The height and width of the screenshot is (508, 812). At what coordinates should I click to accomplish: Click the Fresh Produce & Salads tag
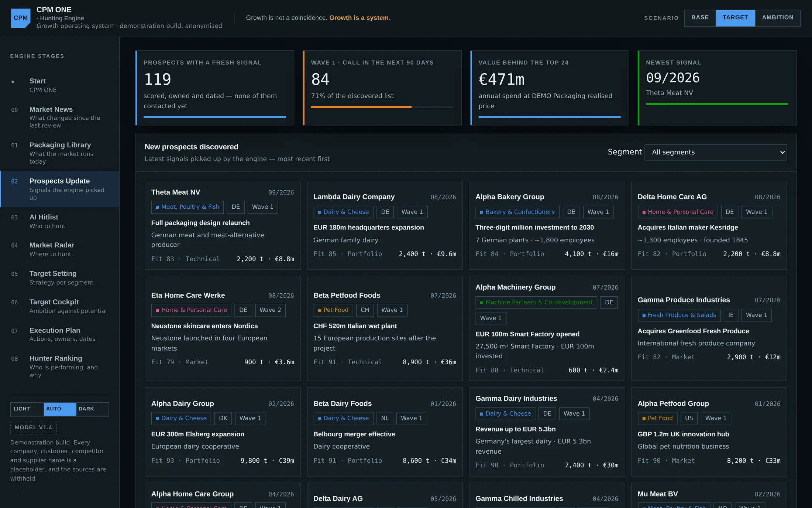tap(679, 315)
